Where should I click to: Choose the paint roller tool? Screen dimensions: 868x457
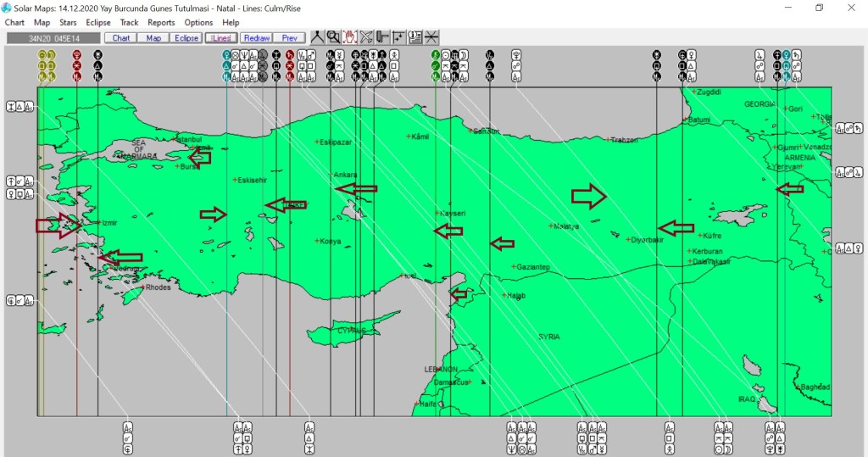[382, 37]
